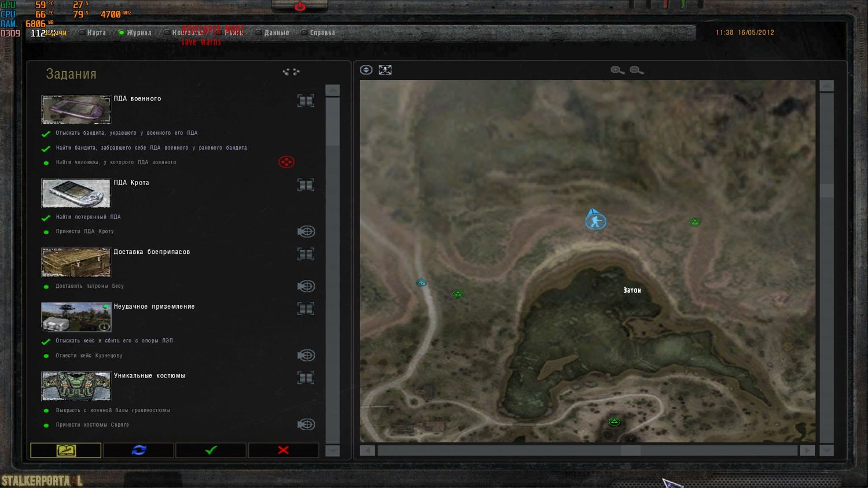
Task: Click the Затон location label on map
Action: pos(632,290)
